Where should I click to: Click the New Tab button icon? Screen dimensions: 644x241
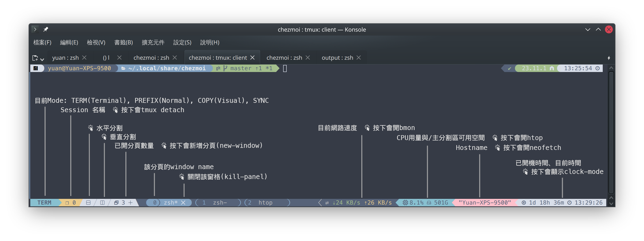35,58
